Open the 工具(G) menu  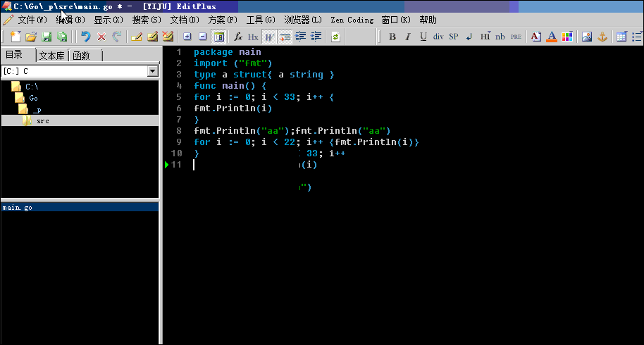(x=261, y=20)
